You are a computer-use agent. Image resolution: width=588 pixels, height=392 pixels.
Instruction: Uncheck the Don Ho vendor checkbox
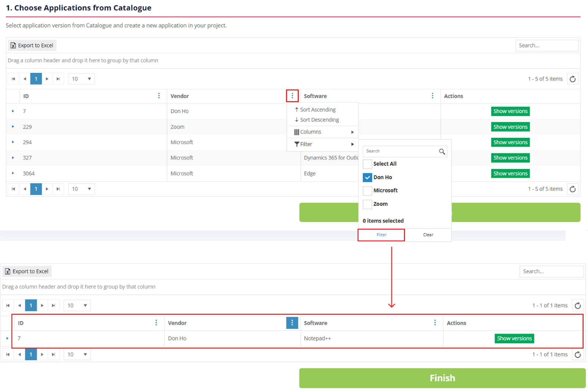click(367, 178)
